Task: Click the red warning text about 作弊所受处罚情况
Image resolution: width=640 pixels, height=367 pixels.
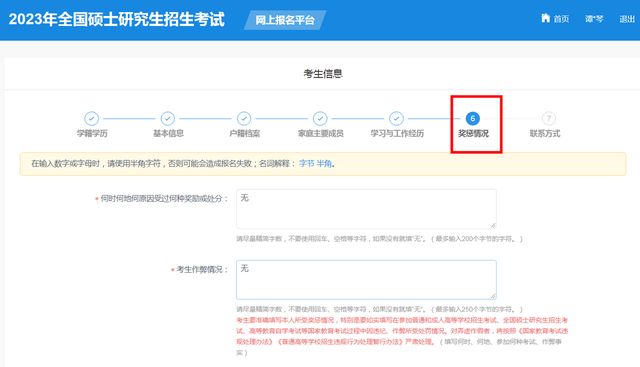Action: click(402, 331)
